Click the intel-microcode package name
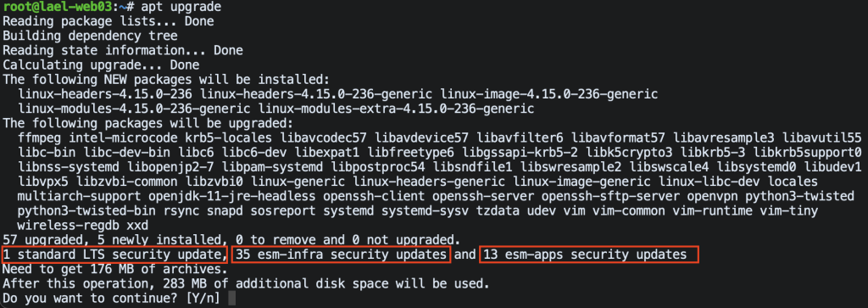 [x=124, y=137]
